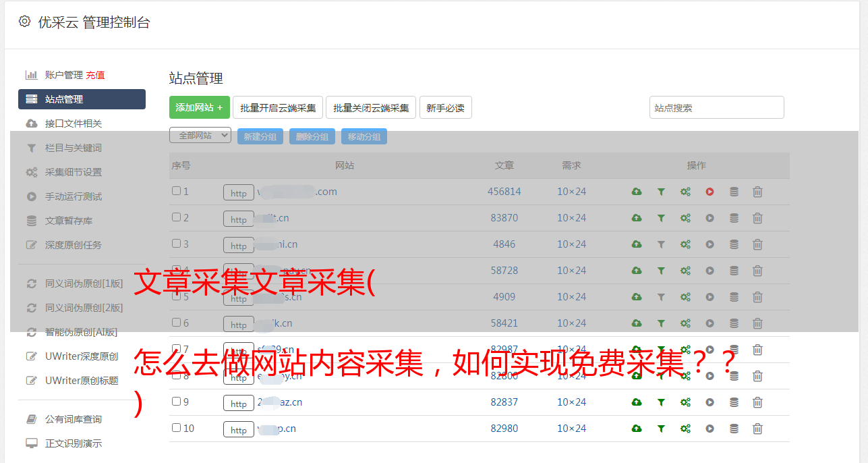Check the checkbox for site number 3

pyautogui.click(x=176, y=244)
